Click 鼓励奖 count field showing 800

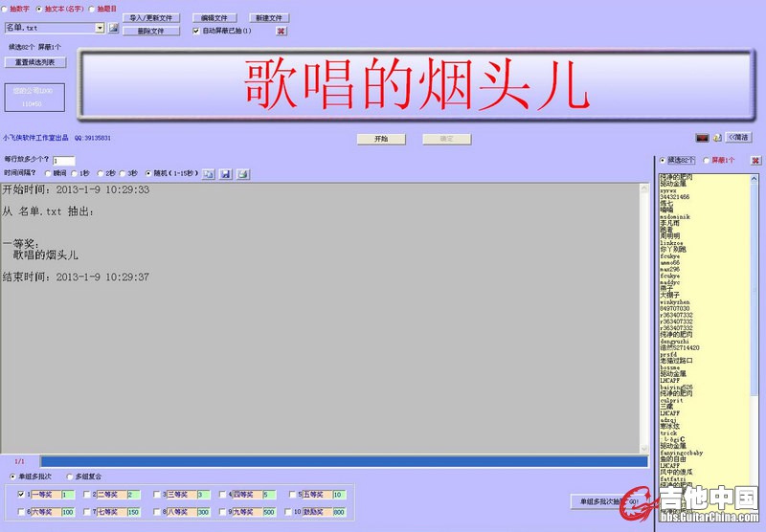(x=339, y=512)
